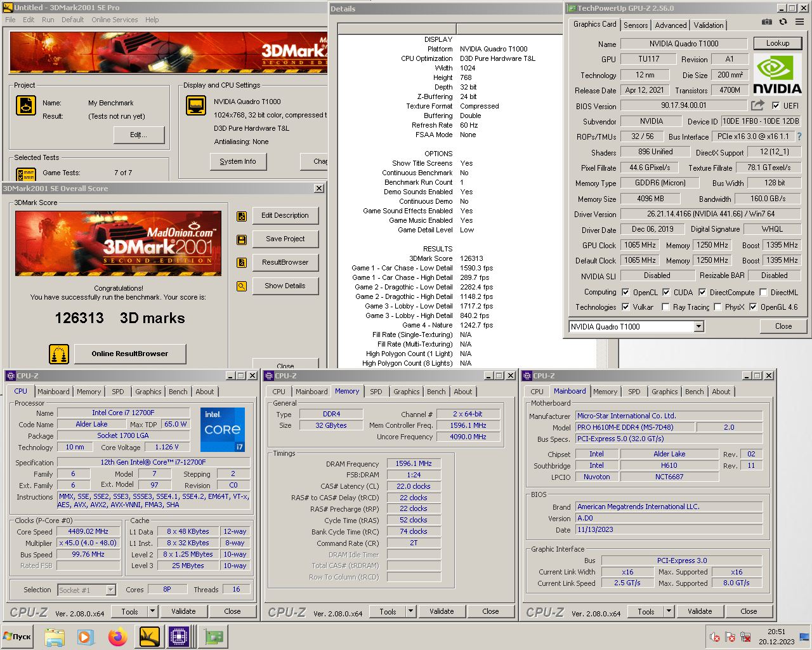
Task: Open Tools dropdown arrow in CPU-Z CPU window
Action: [152, 611]
